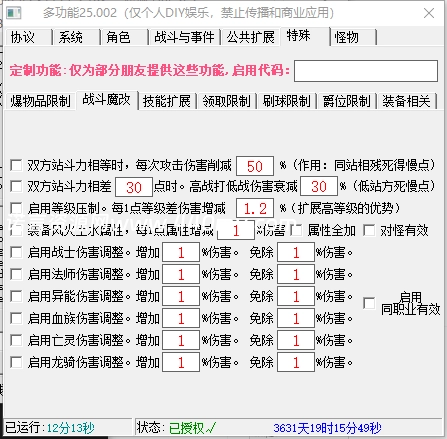Open the 技能扩展 sub-tab
The height and width of the screenshot is (439, 447).
(167, 101)
